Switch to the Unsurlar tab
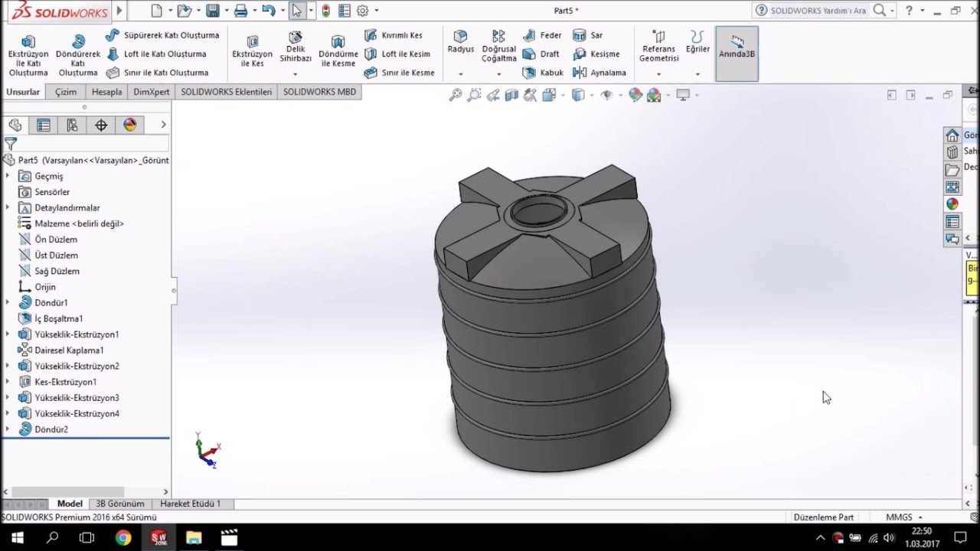This screenshot has width=980, height=551. coord(23,92)
